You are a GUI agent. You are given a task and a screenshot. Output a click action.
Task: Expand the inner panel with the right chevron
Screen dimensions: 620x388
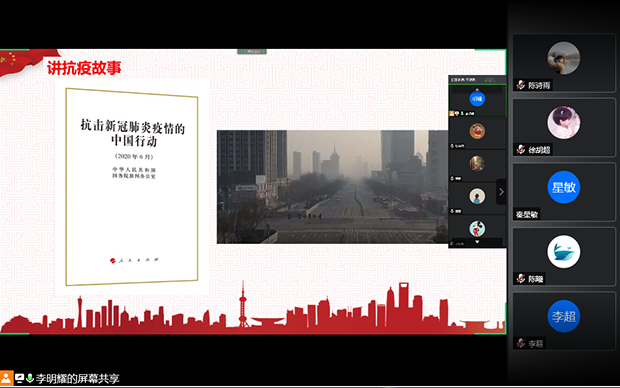pos(501,192)
